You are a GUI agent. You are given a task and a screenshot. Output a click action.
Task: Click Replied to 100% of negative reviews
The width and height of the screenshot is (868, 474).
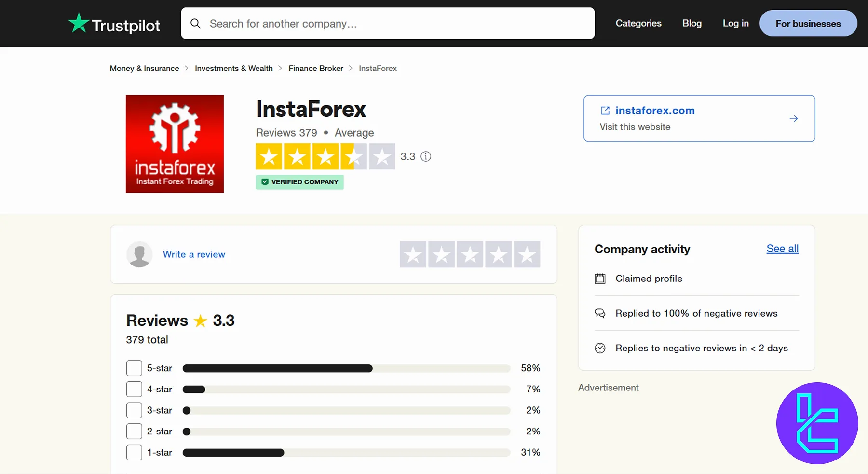pos(696,313)
